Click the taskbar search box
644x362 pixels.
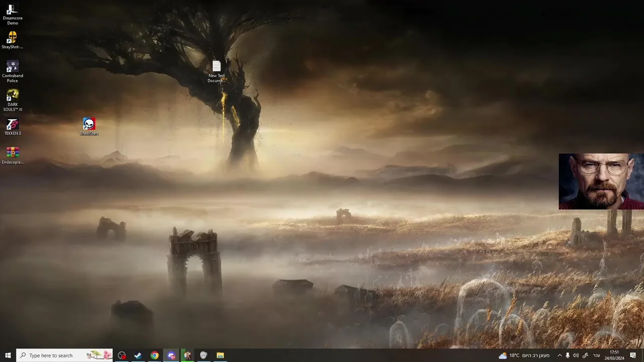(65, 355)
